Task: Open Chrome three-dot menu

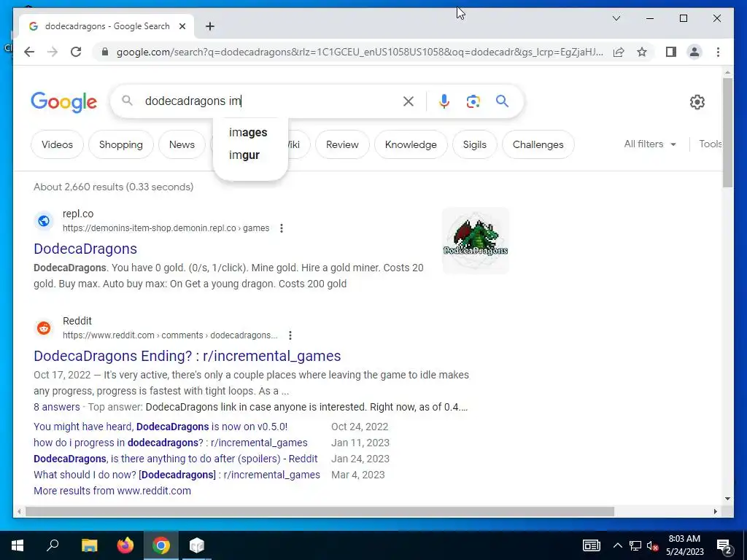Action: tap(718, 52)
